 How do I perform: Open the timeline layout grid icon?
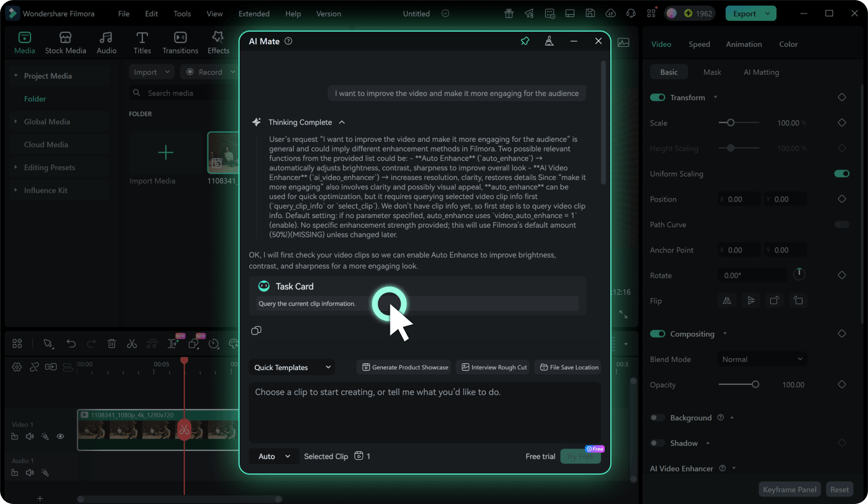17,344
